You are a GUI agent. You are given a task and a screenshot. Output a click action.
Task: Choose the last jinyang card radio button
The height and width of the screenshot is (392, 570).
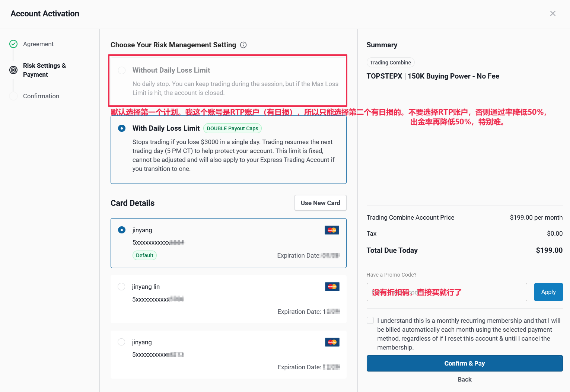click(x=121, y=342)
